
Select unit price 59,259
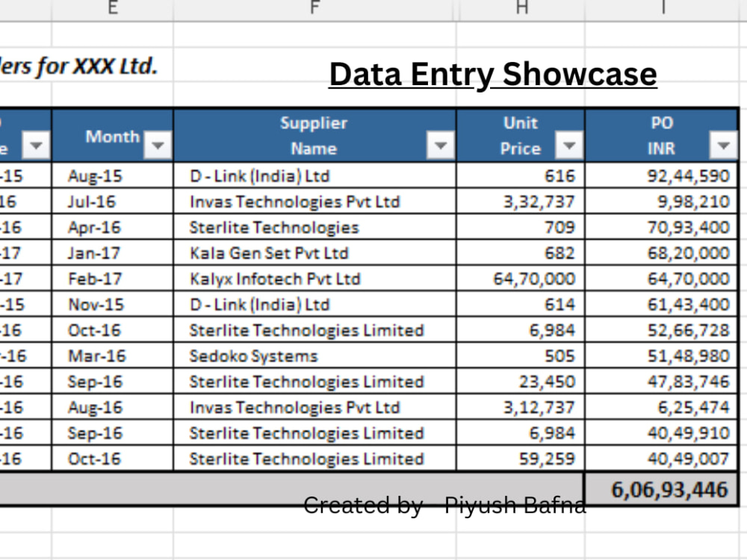click(x=520, y=458)
